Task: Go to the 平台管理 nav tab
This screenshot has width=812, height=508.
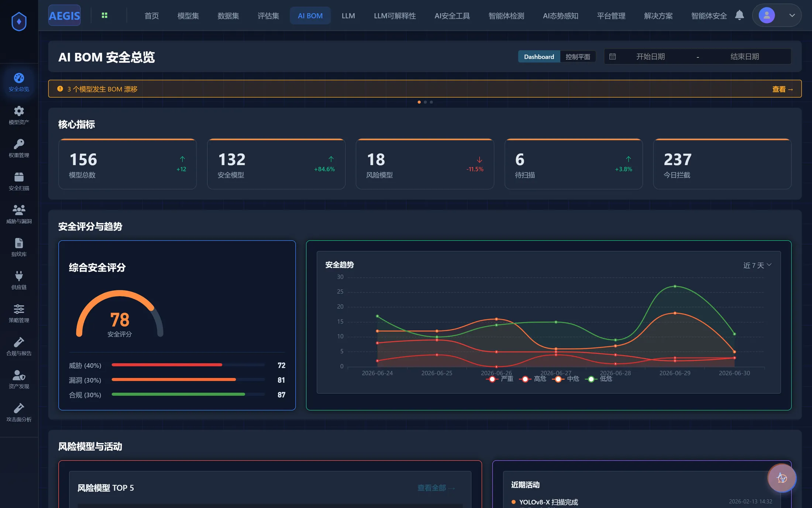Action: [611, 16]
